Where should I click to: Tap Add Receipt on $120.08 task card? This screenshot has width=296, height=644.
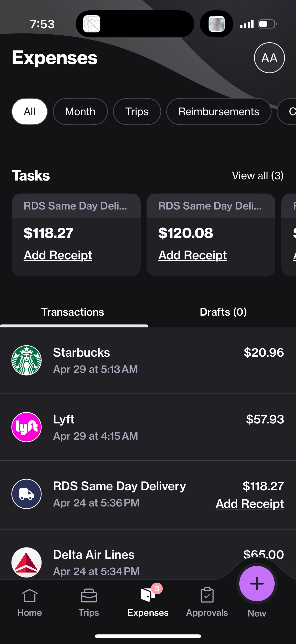coord(193,255)
